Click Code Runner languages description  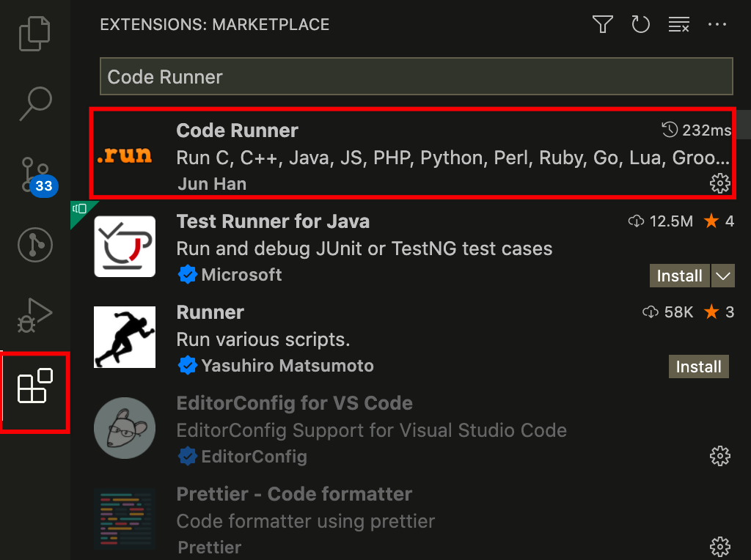click(453, 158)
